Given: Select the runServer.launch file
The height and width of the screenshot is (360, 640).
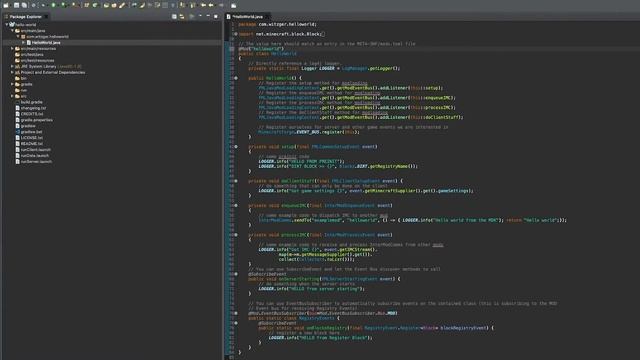Looking at the screenshot, I should (x=33, y=161).
